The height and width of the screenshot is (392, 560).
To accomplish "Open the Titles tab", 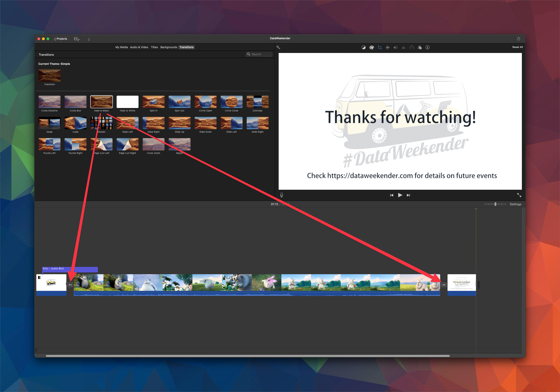I will click(154, 47).
